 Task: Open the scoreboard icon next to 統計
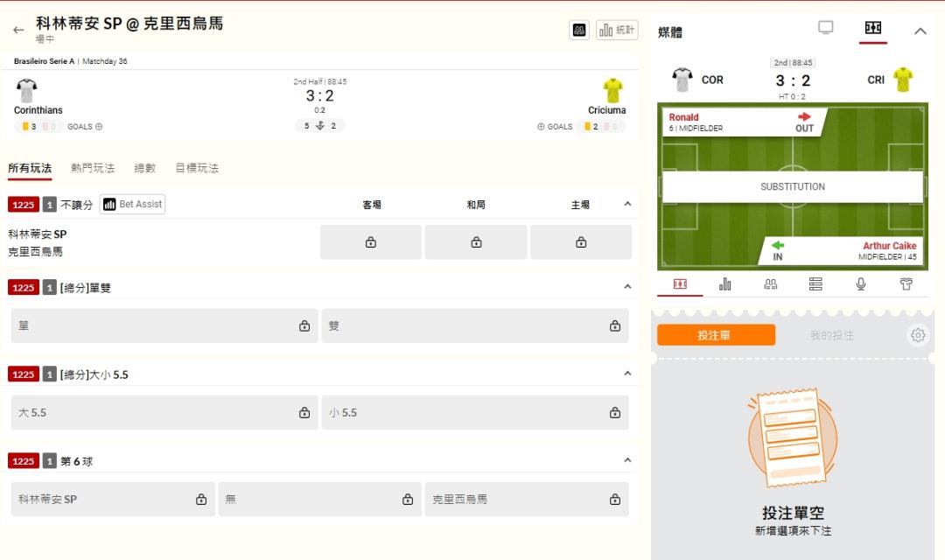tap(578, 30)
